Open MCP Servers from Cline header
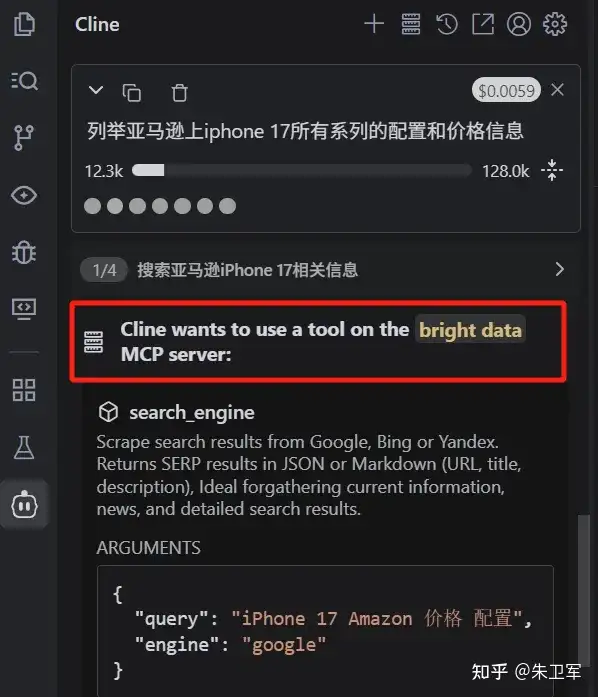The image size is (598, 697). (x=411, y=24)
